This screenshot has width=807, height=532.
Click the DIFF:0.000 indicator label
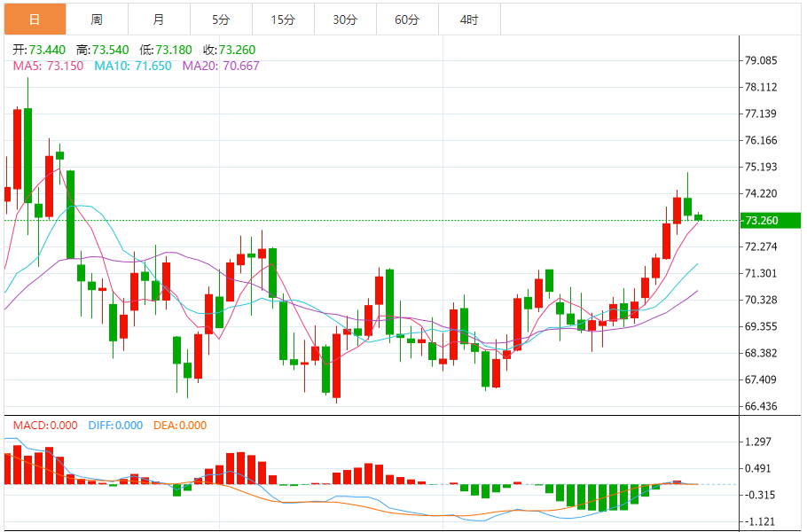[115, 426]
